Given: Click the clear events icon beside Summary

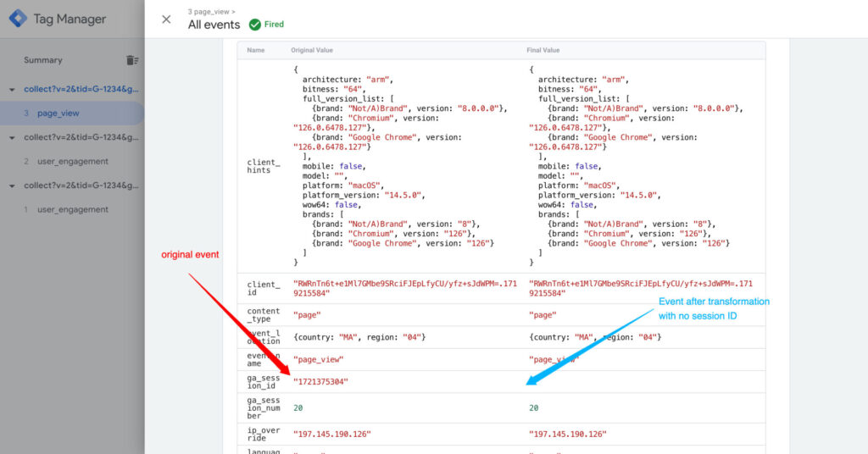Looking at the screenshot, I should tap(131, 60).
